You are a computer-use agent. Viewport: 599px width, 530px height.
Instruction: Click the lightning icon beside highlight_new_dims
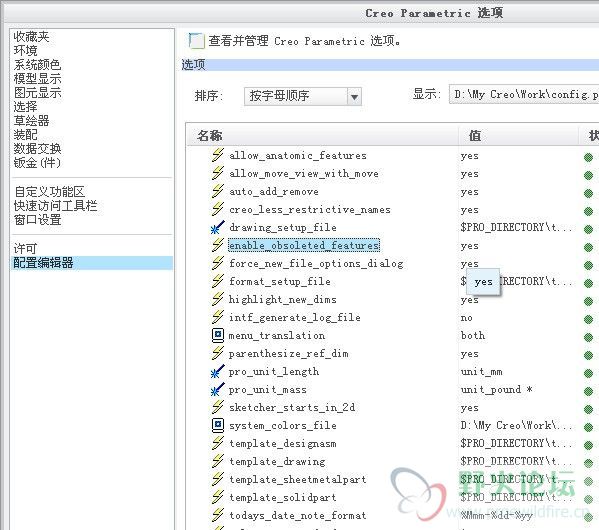(218, 299)
